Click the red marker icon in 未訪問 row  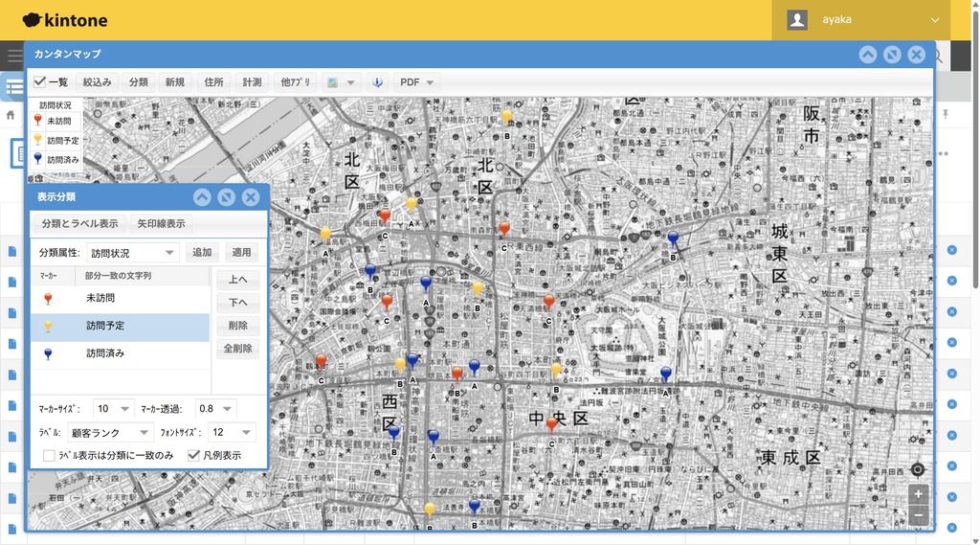48,299
